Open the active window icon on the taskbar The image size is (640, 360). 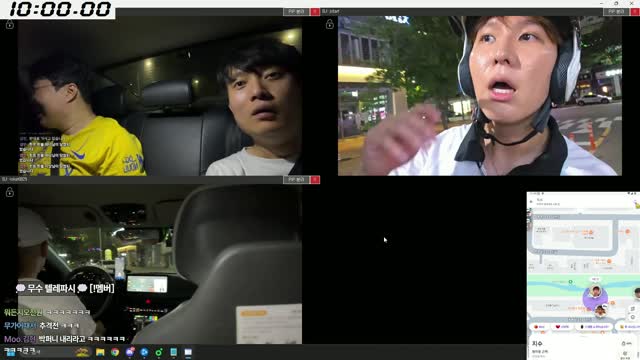point(188,352)
